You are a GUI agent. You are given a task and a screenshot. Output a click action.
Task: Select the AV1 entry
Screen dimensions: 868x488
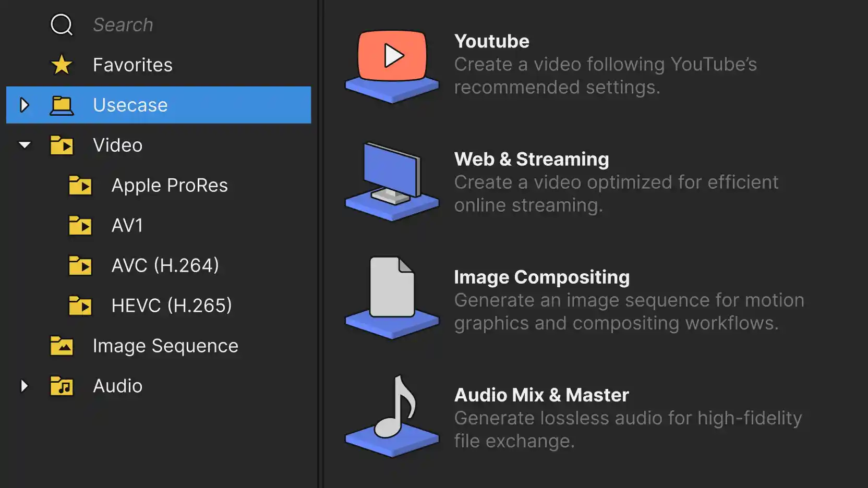(x=127, y=225)
